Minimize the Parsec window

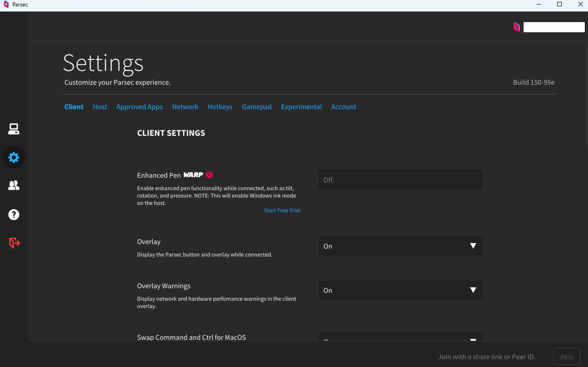click(x=538, y=5)
